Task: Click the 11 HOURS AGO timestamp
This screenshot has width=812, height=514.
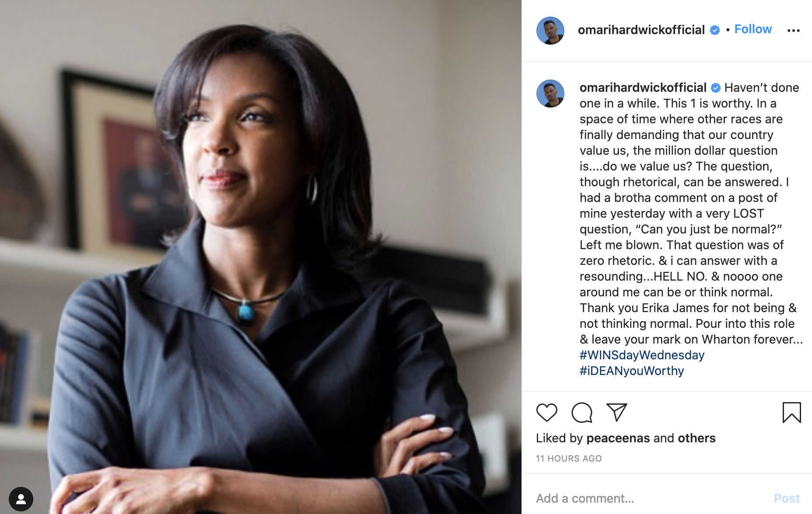Action: coord(569,458)
